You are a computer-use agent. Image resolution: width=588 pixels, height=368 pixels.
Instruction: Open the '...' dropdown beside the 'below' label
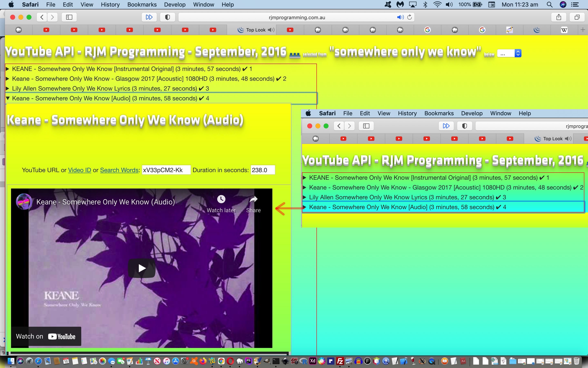(509, 53)
